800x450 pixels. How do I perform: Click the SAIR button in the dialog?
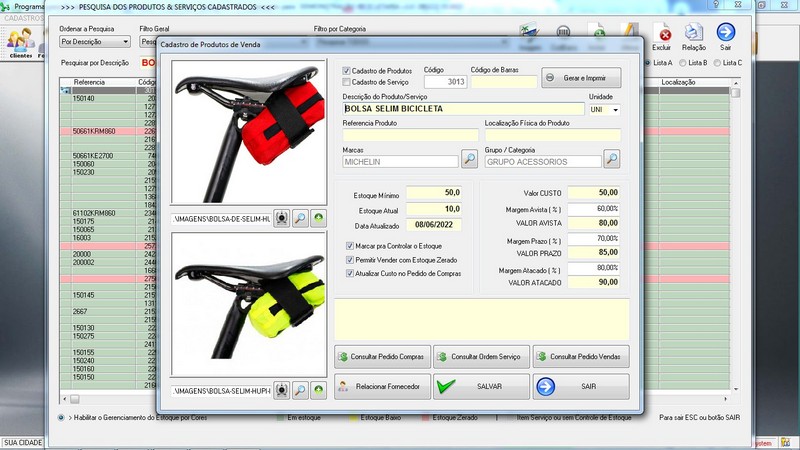tap(581, 387)
